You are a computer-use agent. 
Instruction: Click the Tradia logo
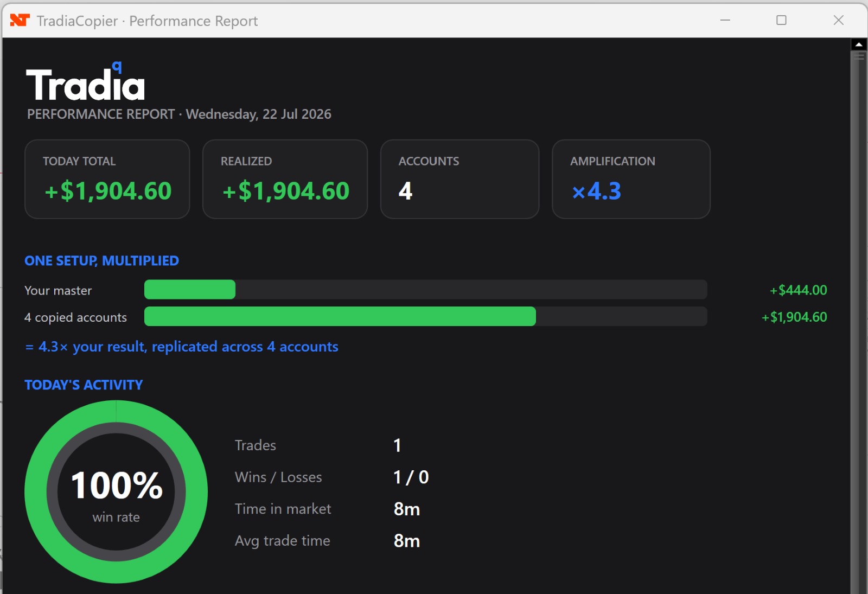point(86,82)
